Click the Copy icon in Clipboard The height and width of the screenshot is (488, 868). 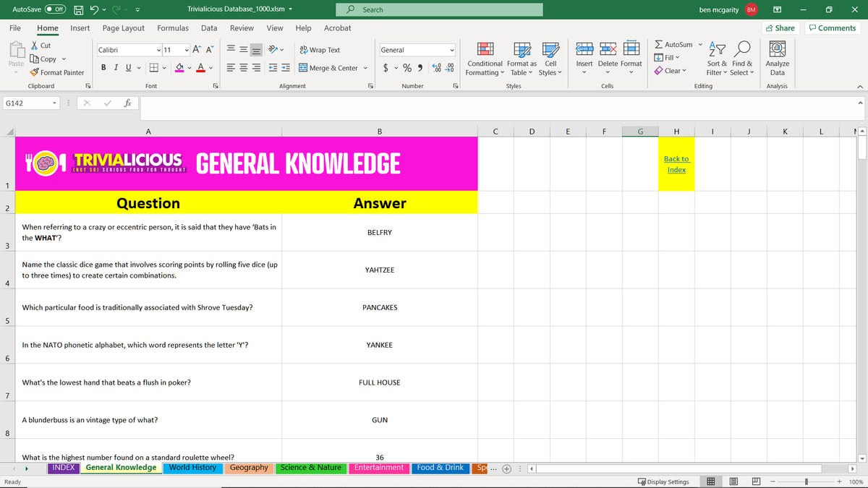(x=34, y=59)
